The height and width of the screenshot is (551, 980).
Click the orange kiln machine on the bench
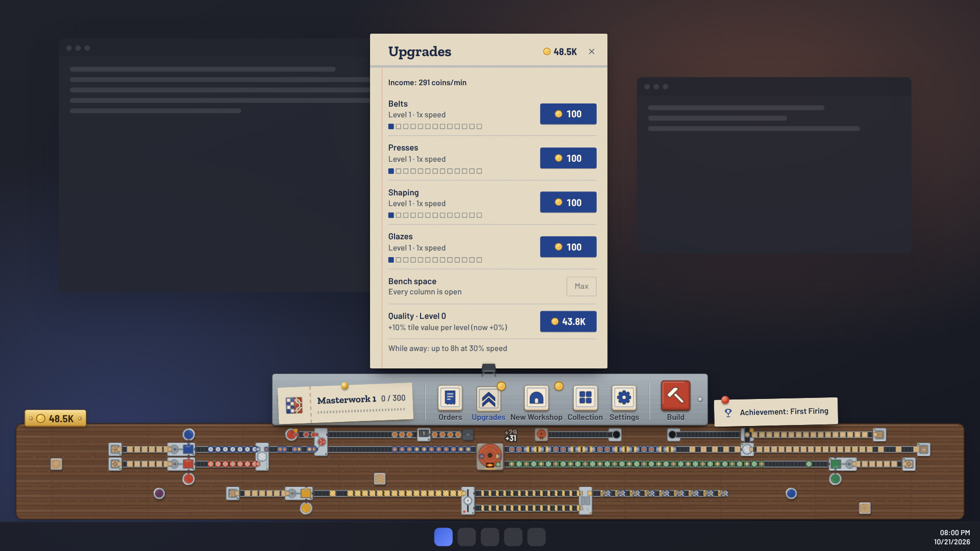(x=489, y=456)
